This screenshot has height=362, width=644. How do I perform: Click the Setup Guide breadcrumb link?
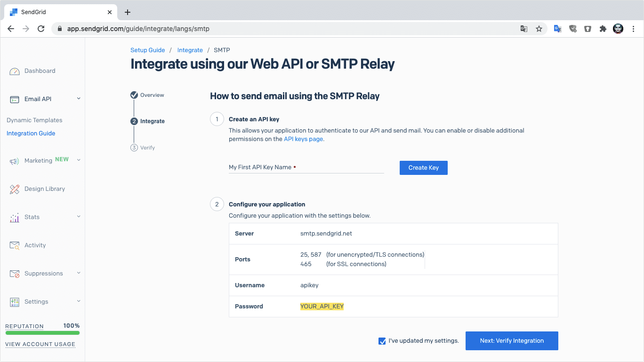(x=148, y=50)
